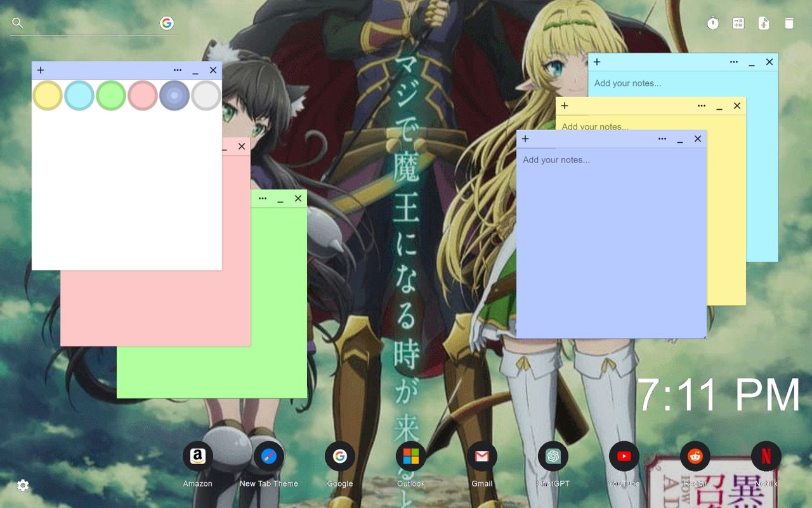The image size is (812, 508).
Task: Add a note from the cyan note's plus
Action: click(x=597, y=62)
